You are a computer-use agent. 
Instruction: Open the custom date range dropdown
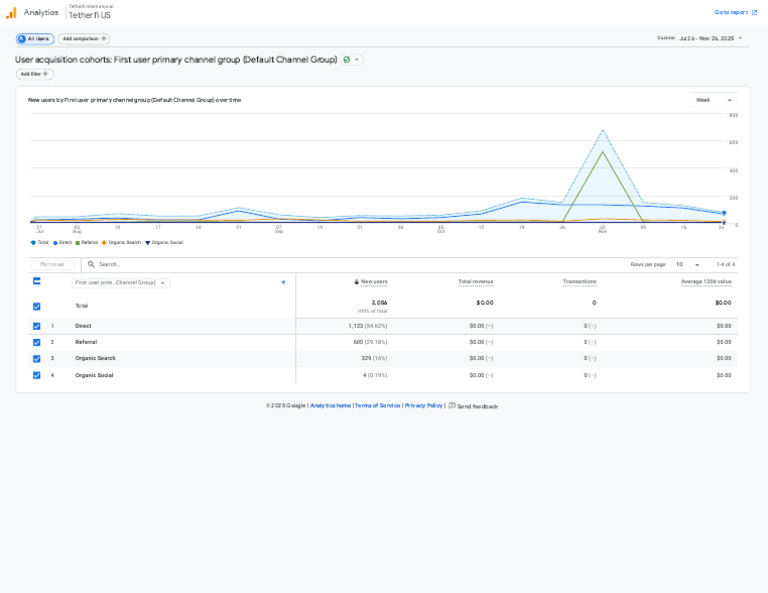pyautogui.click(x=700, y=38)
